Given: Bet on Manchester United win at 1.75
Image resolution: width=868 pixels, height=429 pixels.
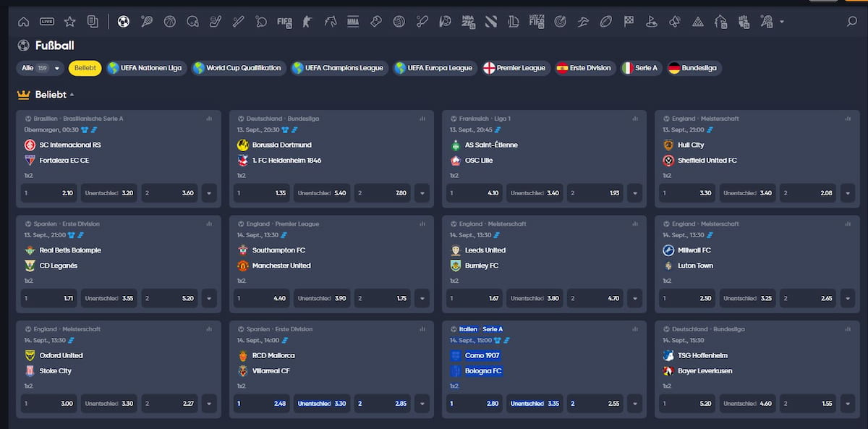Looking at the screenshot, I should click(382, 298).
